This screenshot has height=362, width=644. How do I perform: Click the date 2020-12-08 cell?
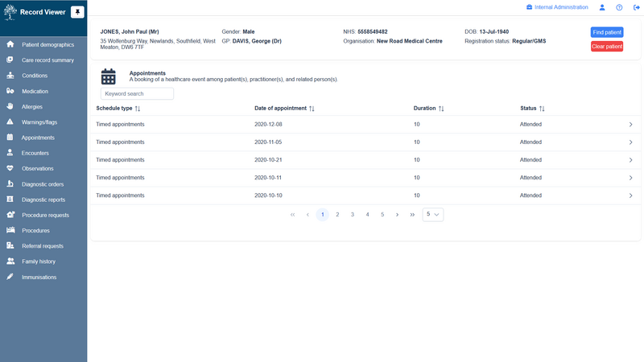(x=268, y=125)
